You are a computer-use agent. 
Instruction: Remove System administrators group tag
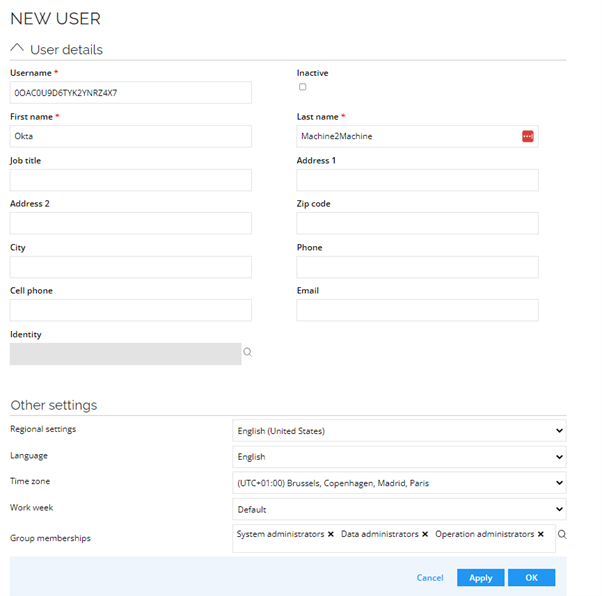coord(331,534)
